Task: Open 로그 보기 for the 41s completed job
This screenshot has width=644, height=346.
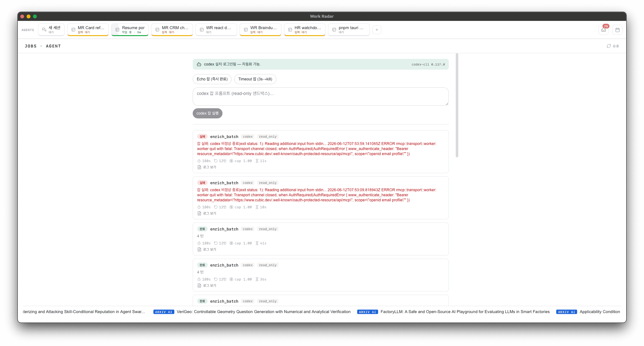Action: click(207, 249)
